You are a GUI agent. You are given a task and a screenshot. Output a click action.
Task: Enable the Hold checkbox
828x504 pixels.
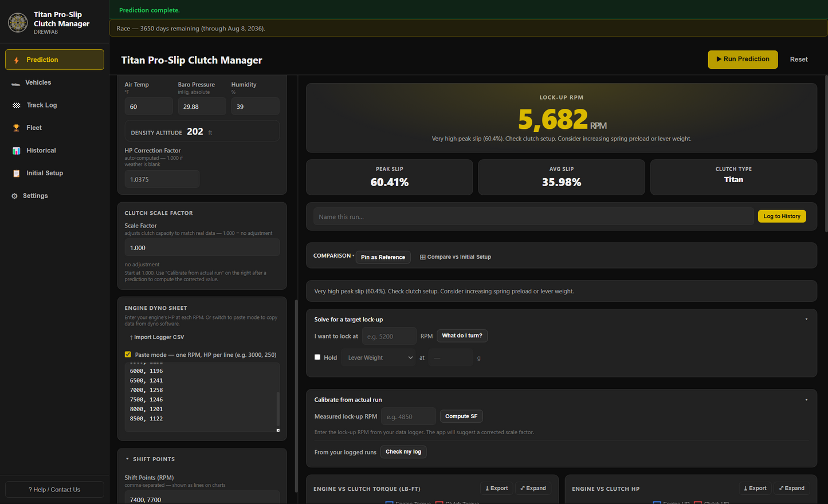tap(317, 357)
